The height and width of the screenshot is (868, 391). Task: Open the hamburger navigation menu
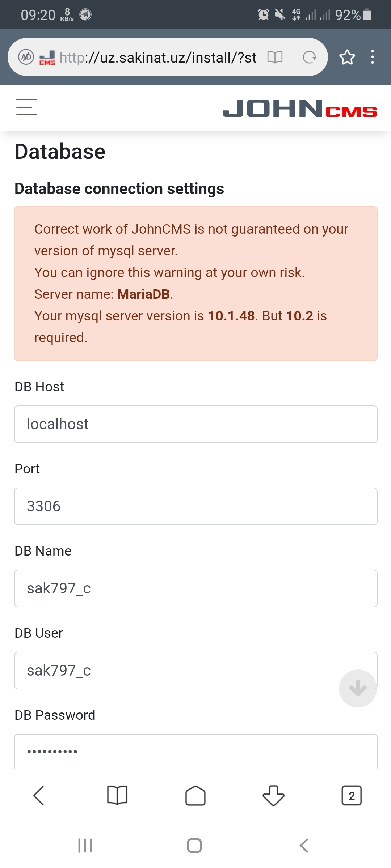26,107
